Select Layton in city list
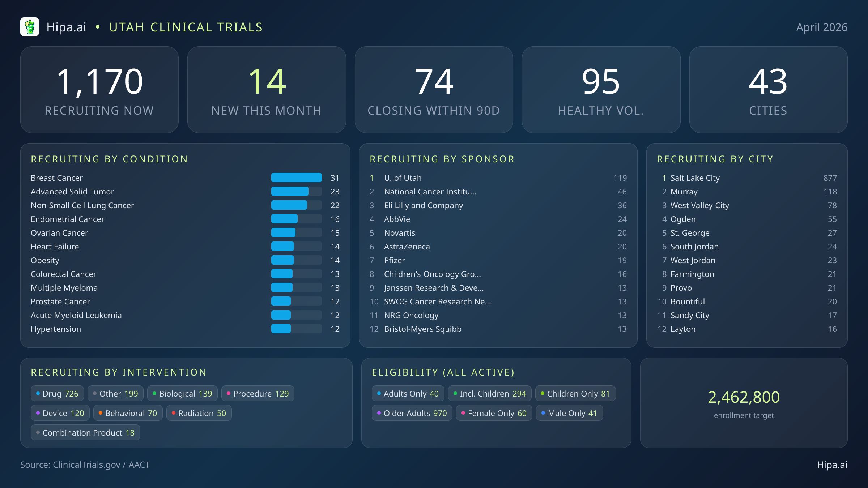868x488 pixels. click(747, 329)
